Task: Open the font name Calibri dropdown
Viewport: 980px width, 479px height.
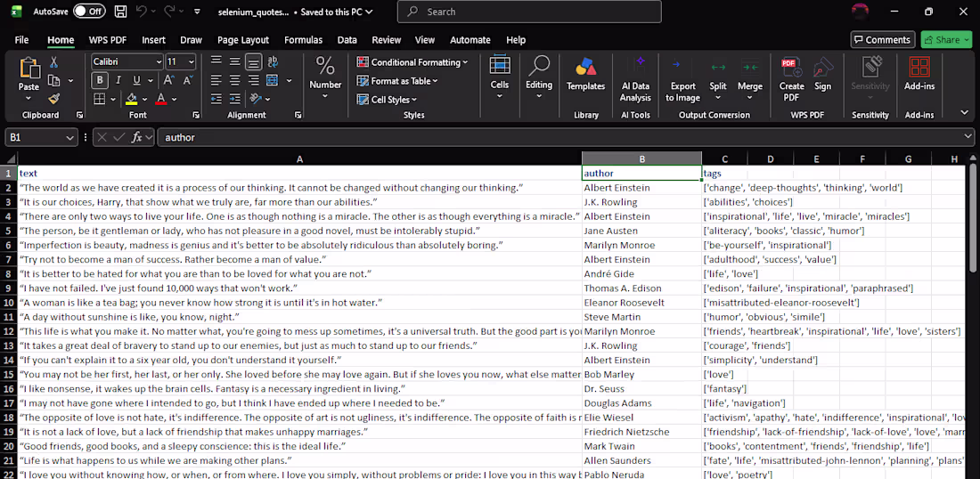Action: [x=158, y=61]
